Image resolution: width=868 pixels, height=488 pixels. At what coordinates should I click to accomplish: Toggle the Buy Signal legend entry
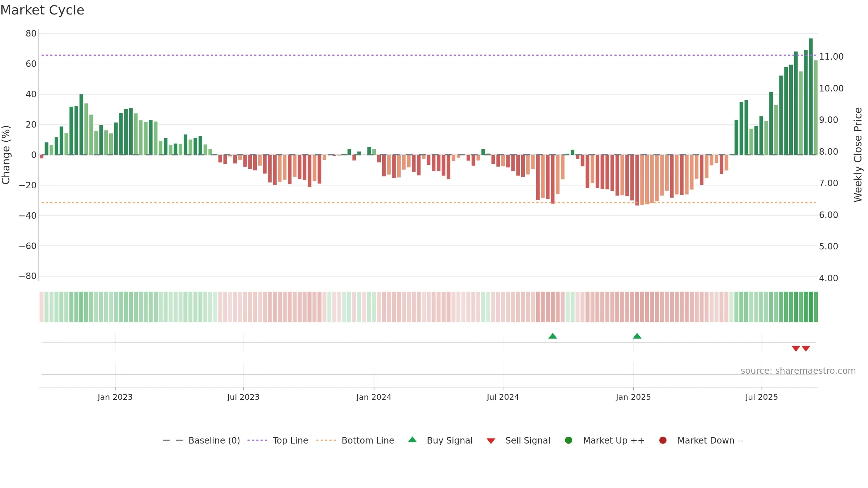pos(440,440)
